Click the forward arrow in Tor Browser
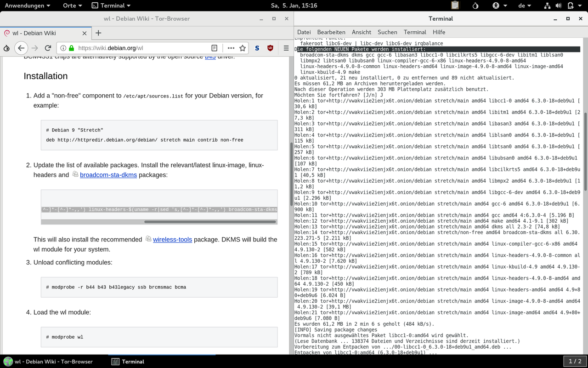Screen dimensions: 588x368 (x=35, y=48)
